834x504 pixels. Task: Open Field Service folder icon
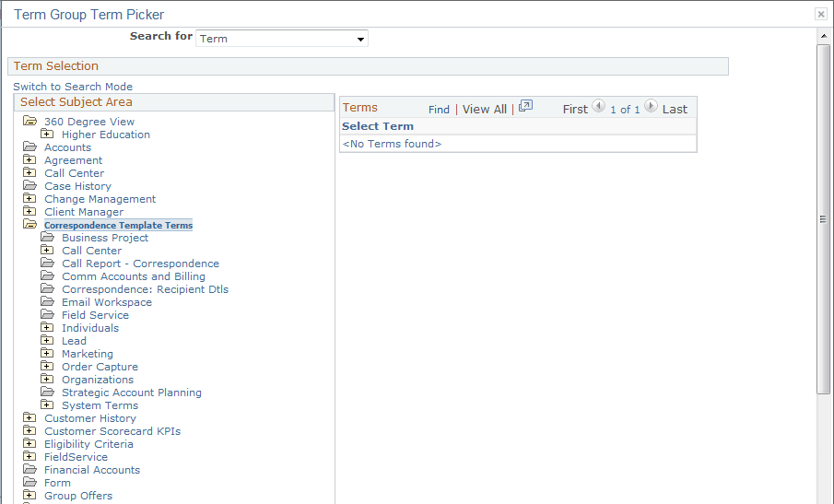click(47, 314)
